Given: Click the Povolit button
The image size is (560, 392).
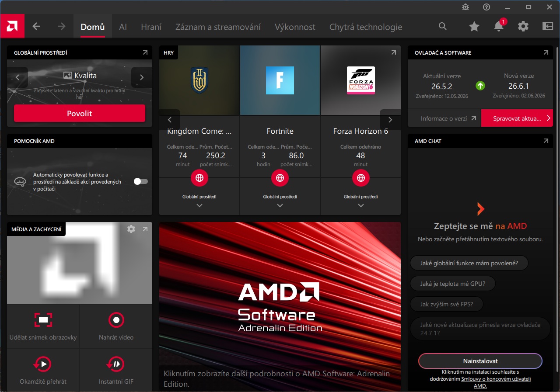Looking at the screenshot, I should 80,113.
